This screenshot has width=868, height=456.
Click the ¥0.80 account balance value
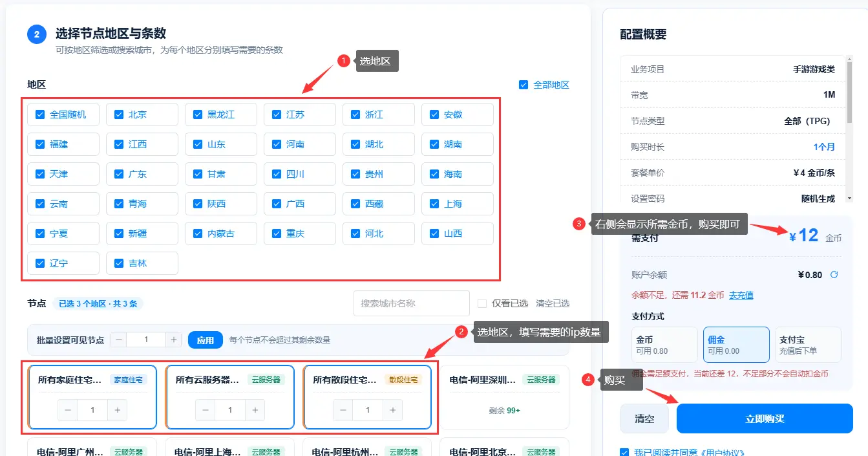tap(810, 275)
